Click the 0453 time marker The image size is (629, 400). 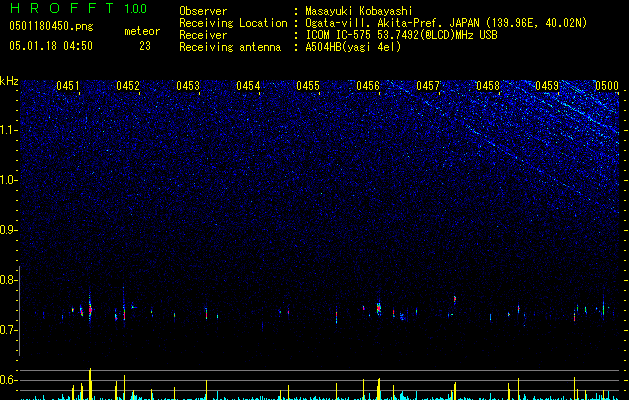[188, 86]
